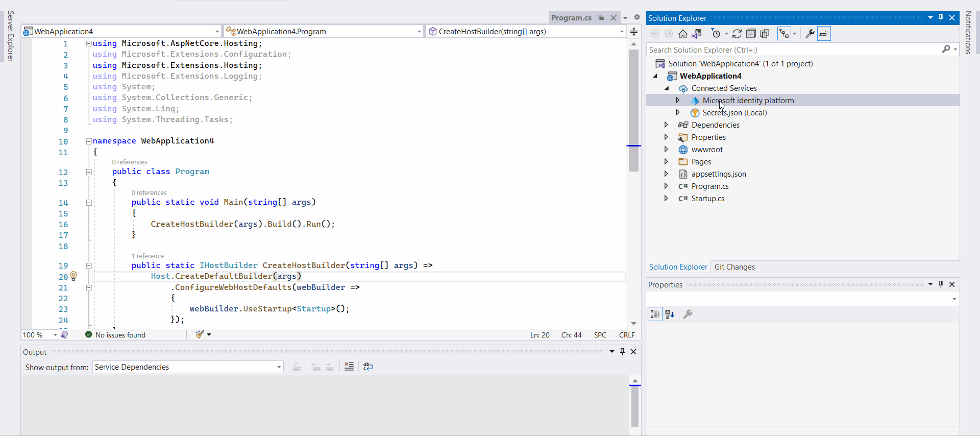Image resolution: width=980 pixels, height=436 pixels.
Task: Click into Search Solution Explorer field
Action: coord(794,50)
